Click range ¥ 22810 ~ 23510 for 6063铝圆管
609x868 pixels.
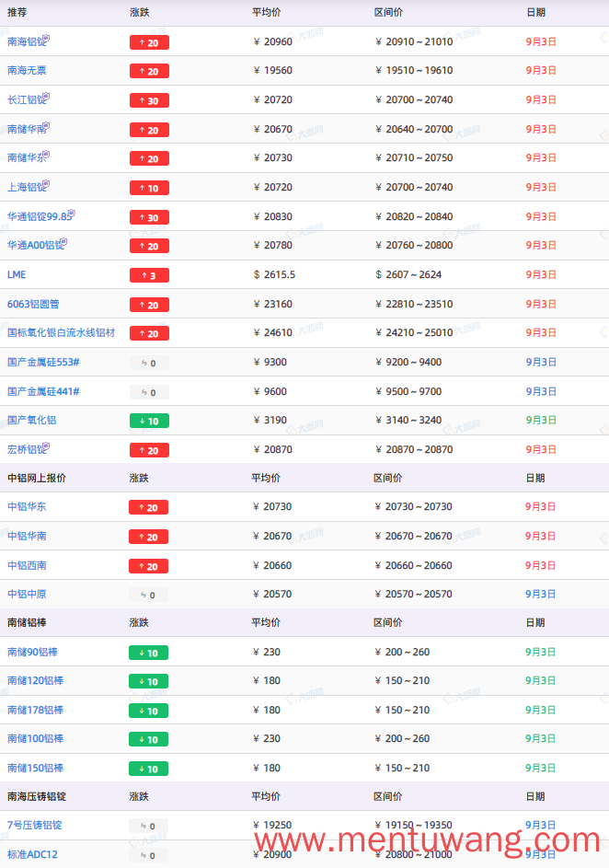(x=414, y=304)
